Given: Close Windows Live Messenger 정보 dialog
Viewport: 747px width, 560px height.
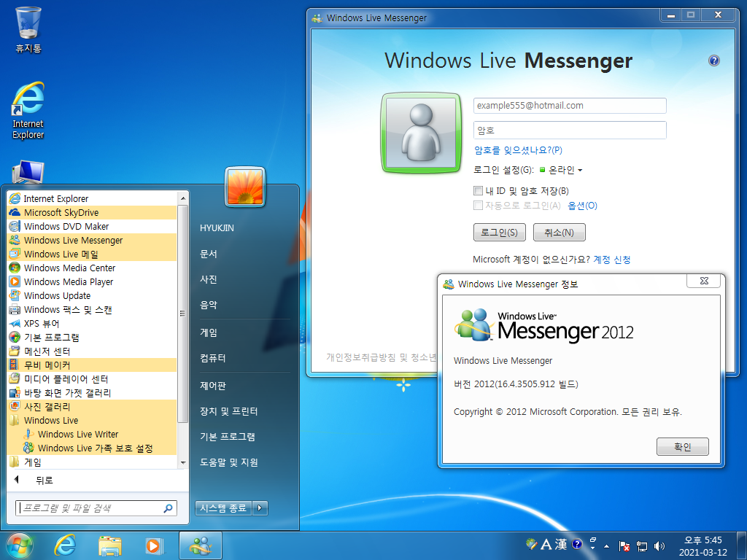Looking at the screenshot, I should tap(704, 281).
